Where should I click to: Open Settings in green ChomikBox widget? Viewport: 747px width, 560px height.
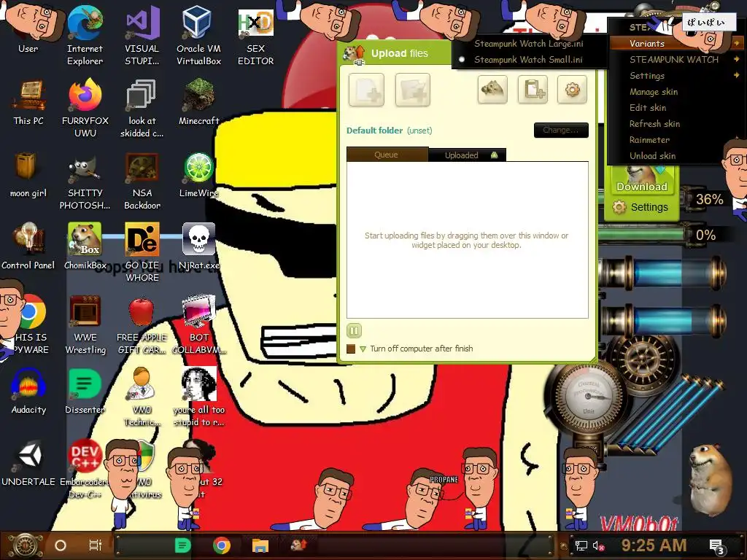click(x=641, y=207)
